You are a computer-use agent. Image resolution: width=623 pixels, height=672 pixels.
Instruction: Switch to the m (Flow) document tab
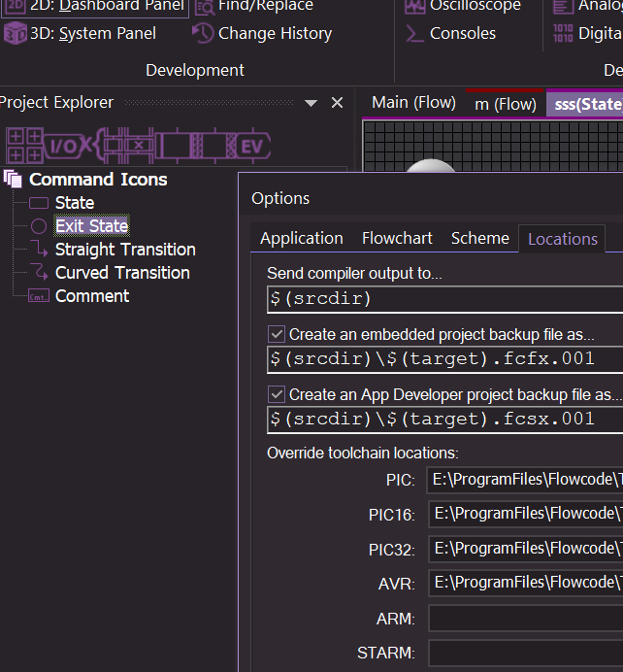506,104
